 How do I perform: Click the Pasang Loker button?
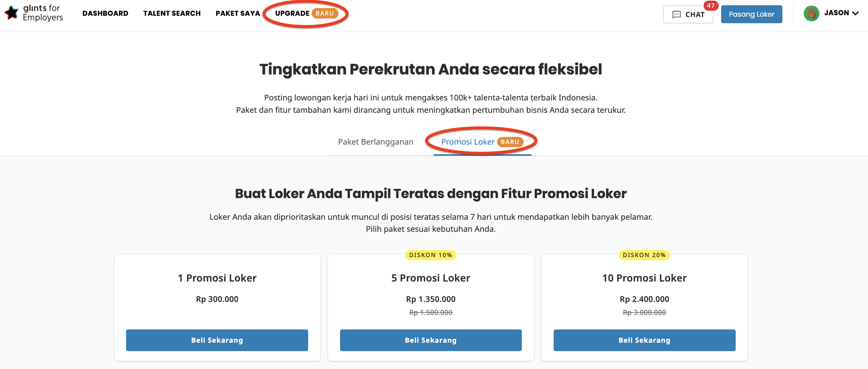(751, 14)
